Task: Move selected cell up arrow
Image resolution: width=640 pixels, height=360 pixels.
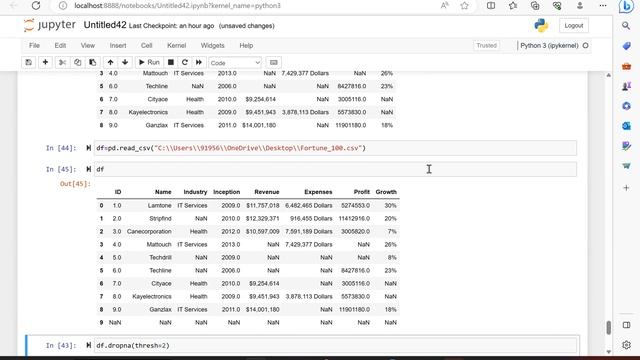Action: [110, 62]
